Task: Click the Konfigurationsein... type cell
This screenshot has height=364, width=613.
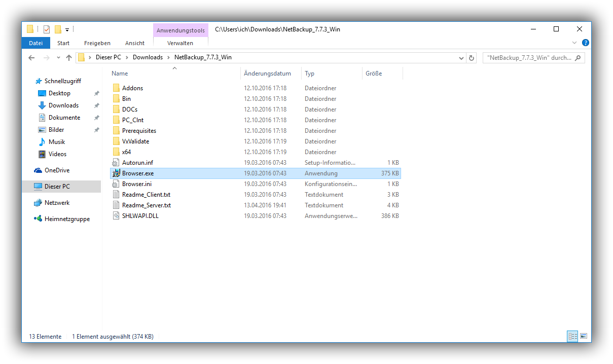Action: (x=330, y=184)
